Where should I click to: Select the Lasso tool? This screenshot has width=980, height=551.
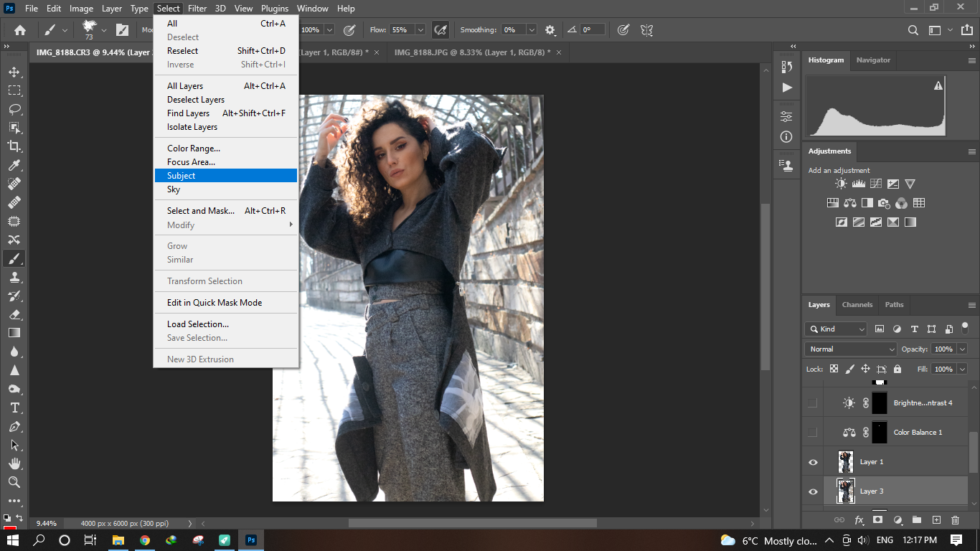[x=14, y=109]
